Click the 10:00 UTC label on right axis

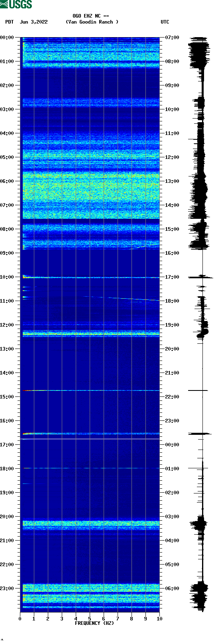click(x=172, y=109)
